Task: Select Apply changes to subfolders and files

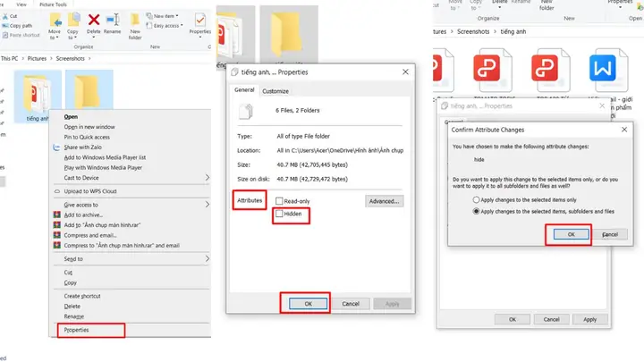Action: [476, 211]
